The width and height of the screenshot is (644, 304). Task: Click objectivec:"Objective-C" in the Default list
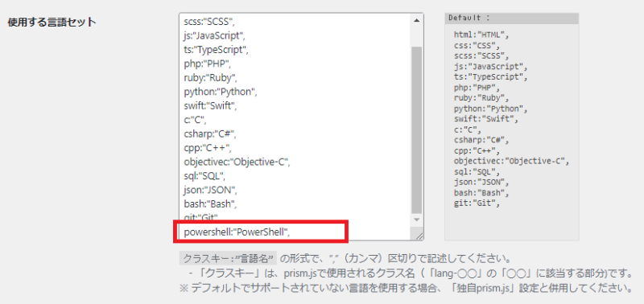[511, 160]
